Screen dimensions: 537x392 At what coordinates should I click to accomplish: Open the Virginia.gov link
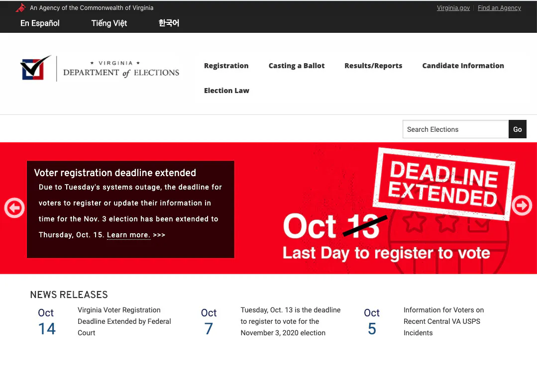pyautogui.click(x=453, y=8)
